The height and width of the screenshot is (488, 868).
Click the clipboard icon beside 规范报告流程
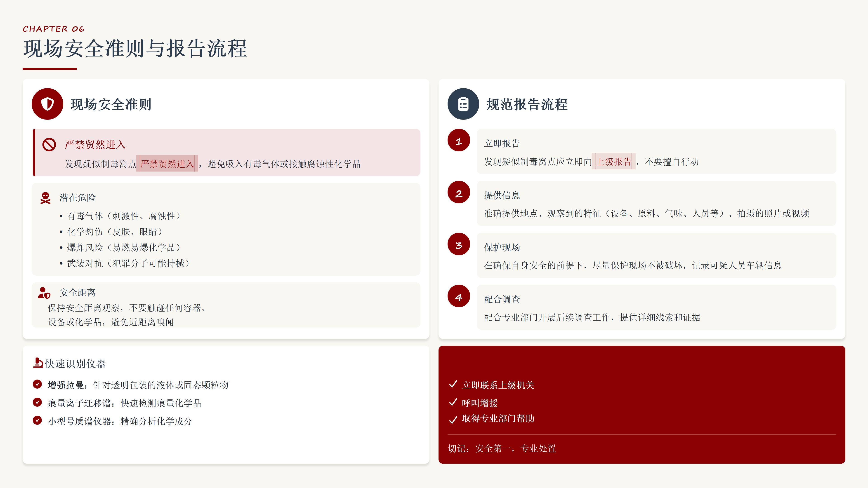pos(463,104)
